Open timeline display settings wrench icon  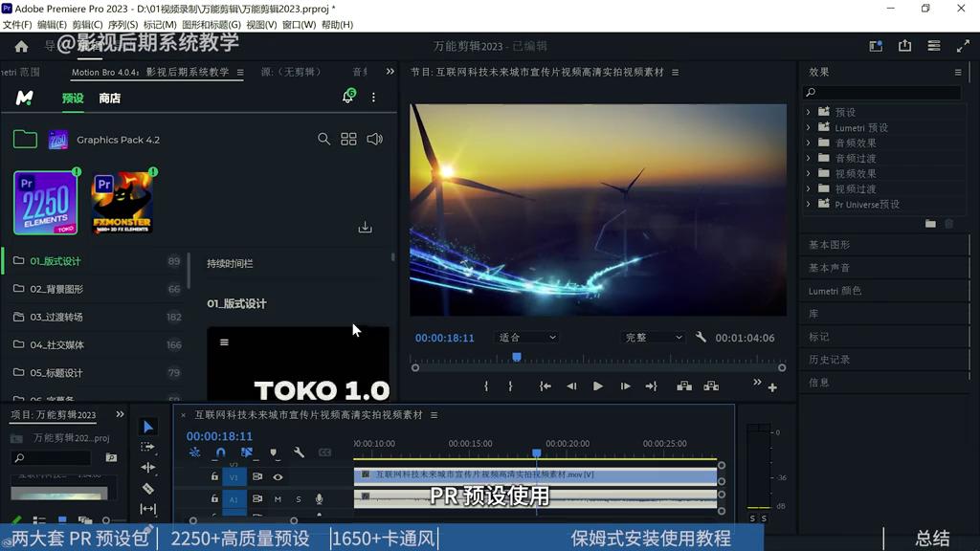coord(299,452)
